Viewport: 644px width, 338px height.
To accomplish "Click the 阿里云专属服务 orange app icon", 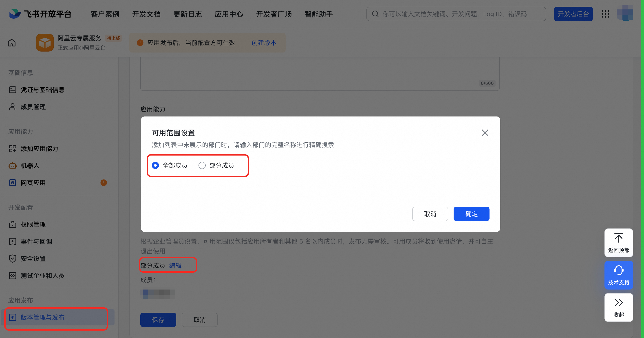I will 45,43.
